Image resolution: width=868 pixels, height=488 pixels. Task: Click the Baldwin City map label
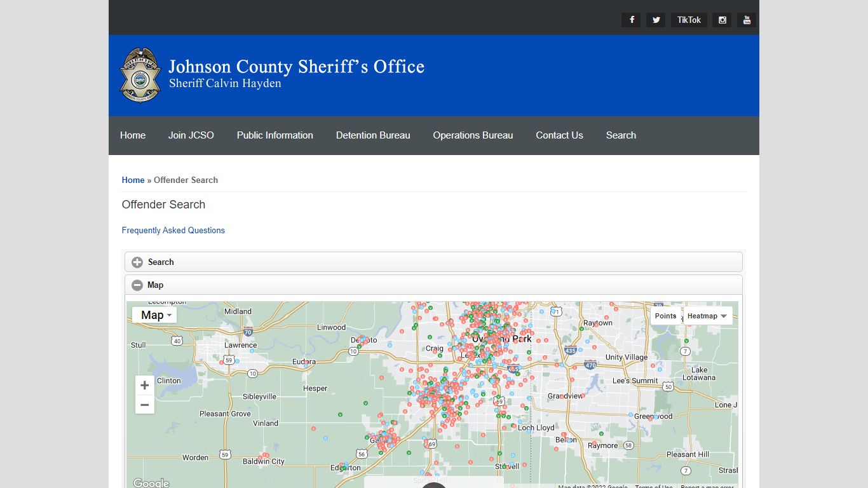point(264,461)
